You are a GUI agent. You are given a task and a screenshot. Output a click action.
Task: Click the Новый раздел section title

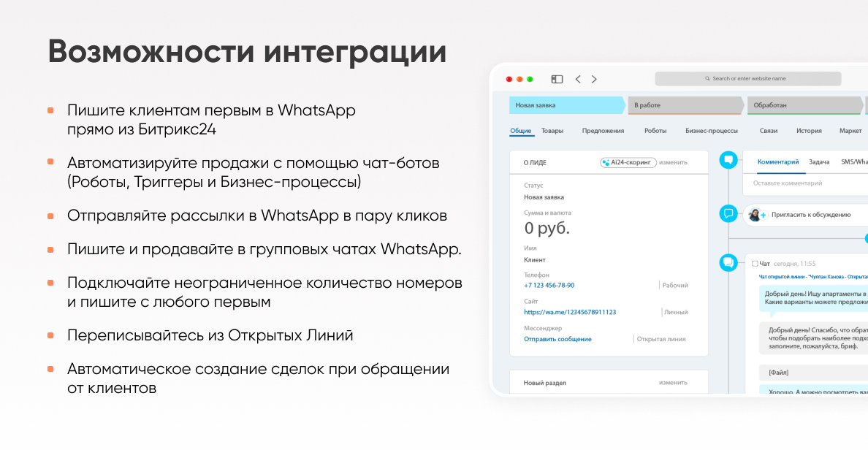click(545, 383)
